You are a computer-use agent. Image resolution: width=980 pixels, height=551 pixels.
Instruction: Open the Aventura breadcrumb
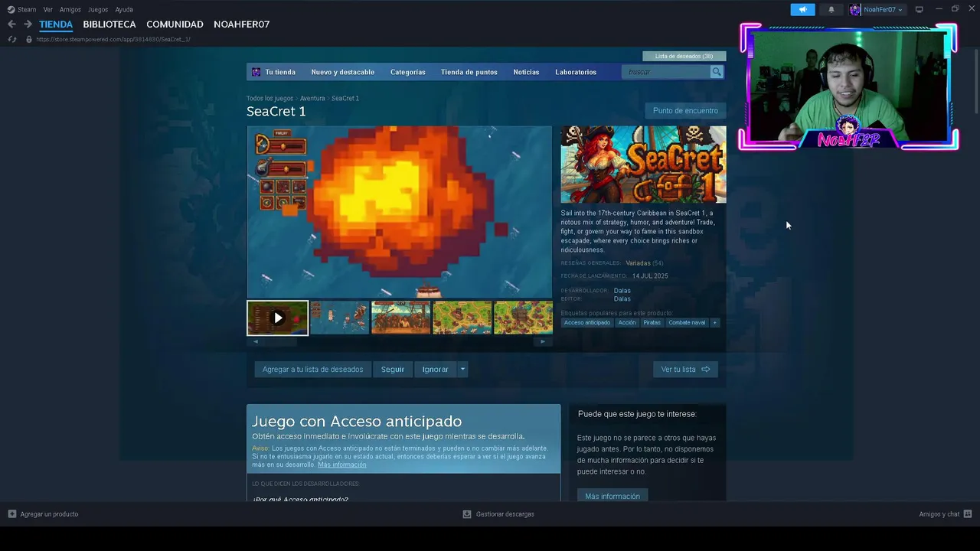click(x=312, y=98)
